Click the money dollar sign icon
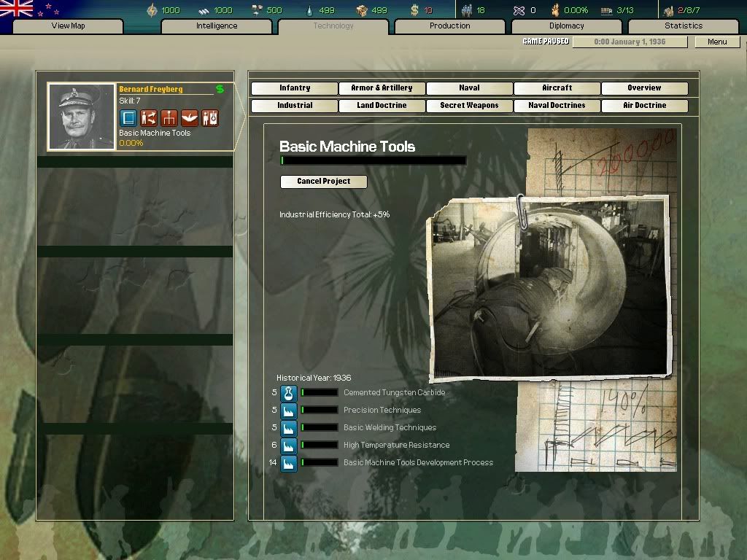747x560 pixels. pos(414,10)
